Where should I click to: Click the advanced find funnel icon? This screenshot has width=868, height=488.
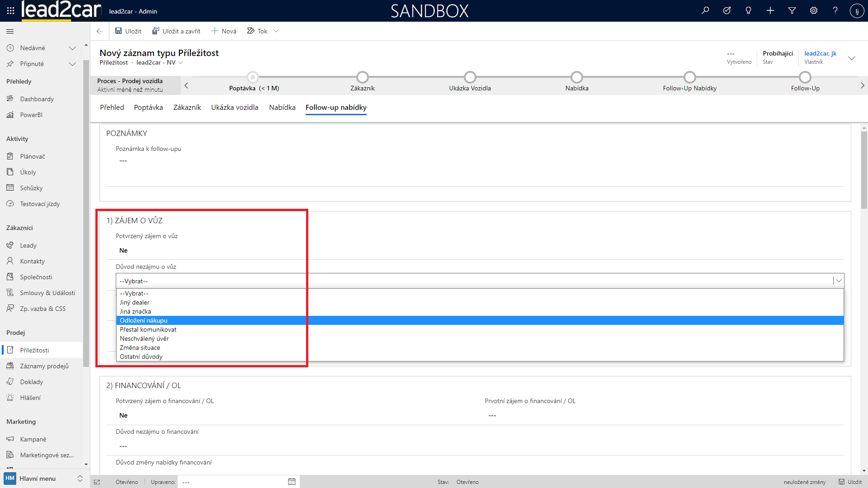(x=792, y=10)
